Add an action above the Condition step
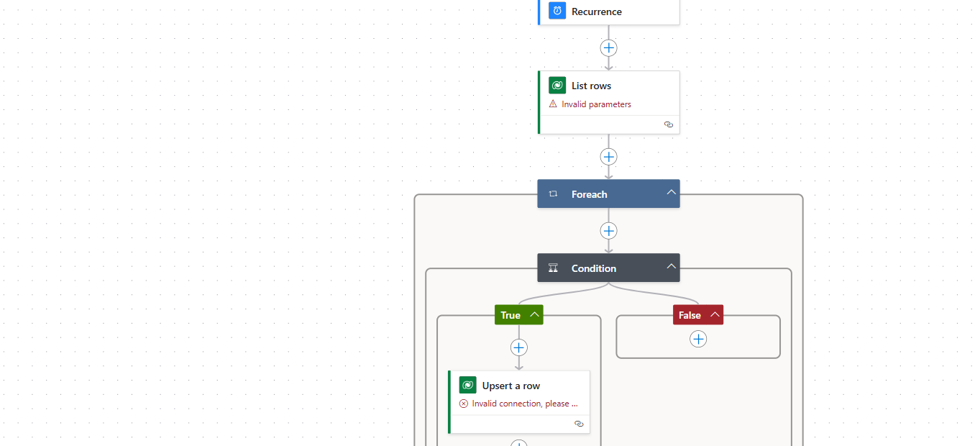This screenshot has height=446, width=980. click(608, 231)
